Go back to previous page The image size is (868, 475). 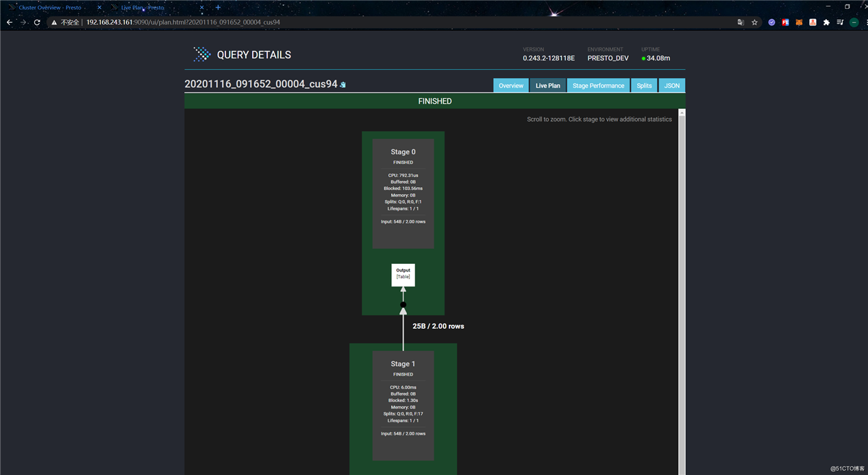10,23
